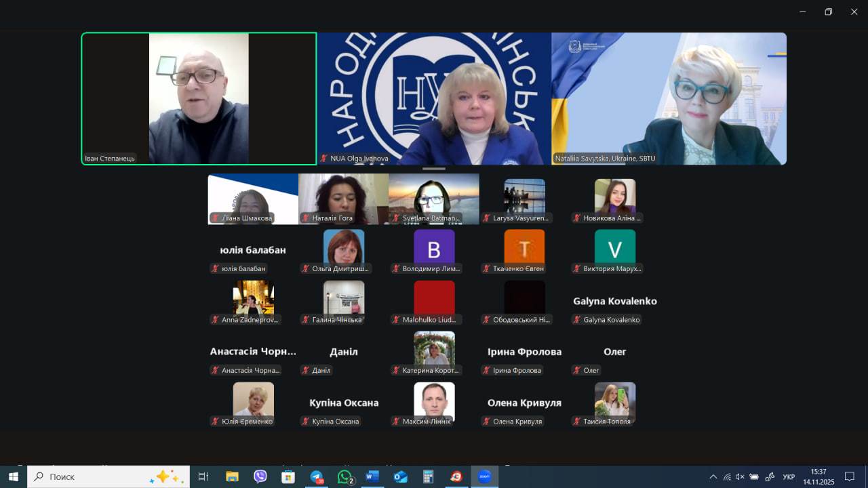The width and height of the screenshot is (868, 488).
Task: Click muted mic icon on NUA Olga Ivanova
Action: coord(324,159)
